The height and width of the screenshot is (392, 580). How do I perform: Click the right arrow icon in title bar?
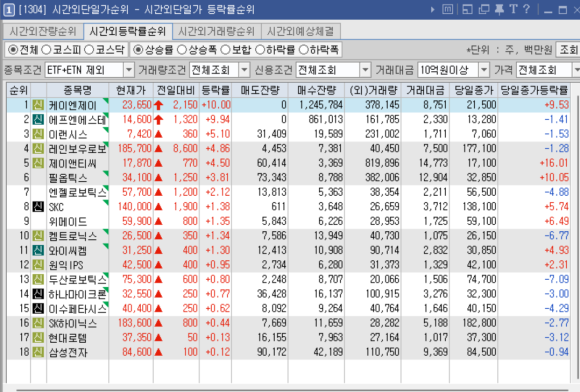click(432, 9)
